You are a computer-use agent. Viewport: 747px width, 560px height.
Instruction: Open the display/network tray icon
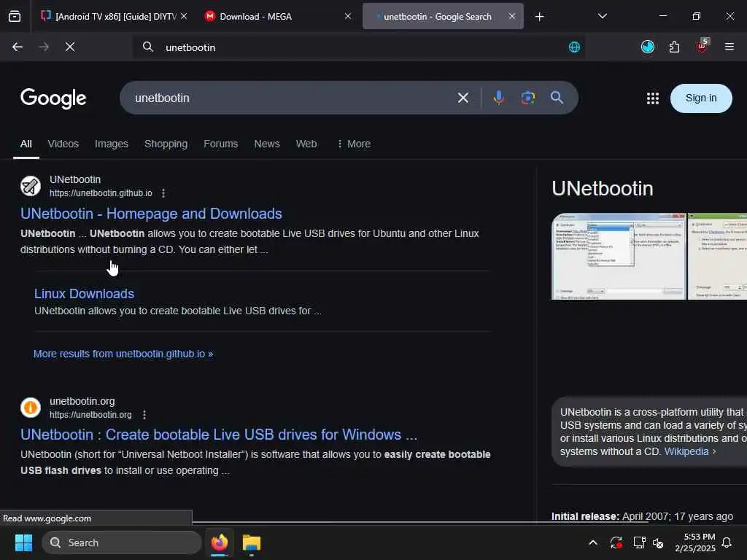[x=639, y=542]
